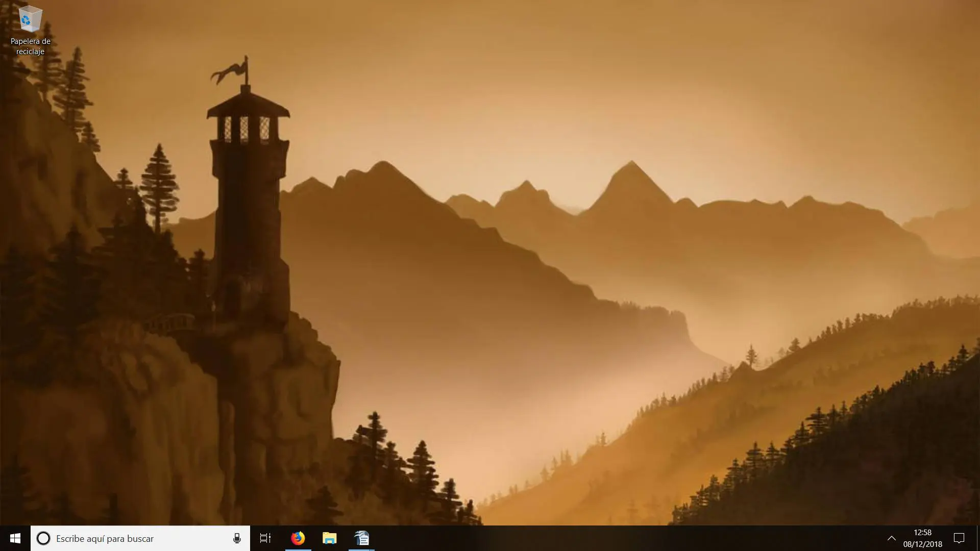The height and width of the screenshot is (551, 980).
Task: Switch to the document app on the taskbar
Action: [361, 538]
